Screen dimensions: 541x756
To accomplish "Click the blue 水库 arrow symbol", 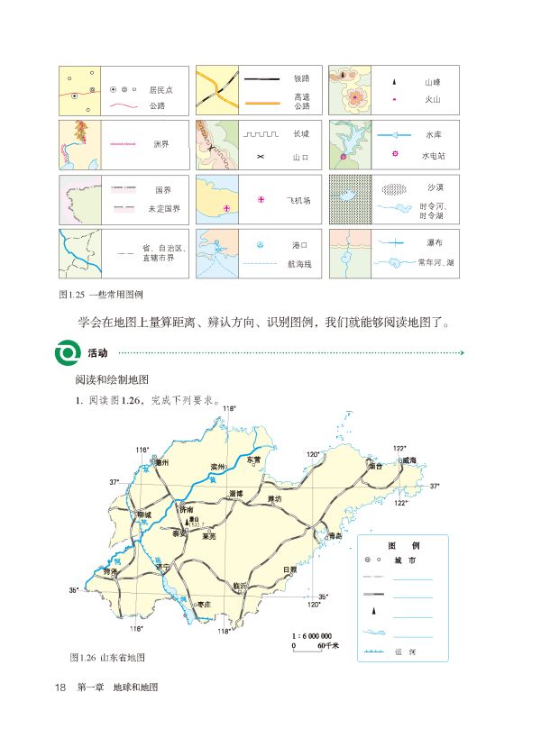I will [394, 135].
